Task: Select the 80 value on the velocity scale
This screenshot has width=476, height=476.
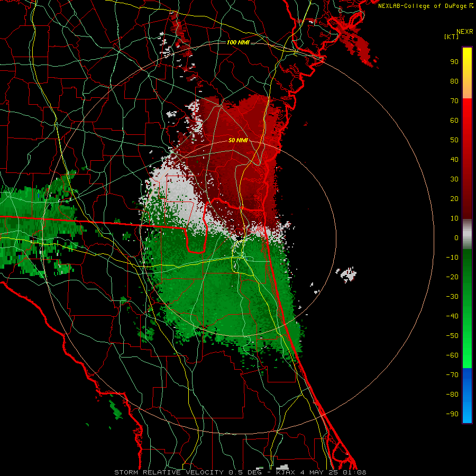Action: click(x=454, y=81)
